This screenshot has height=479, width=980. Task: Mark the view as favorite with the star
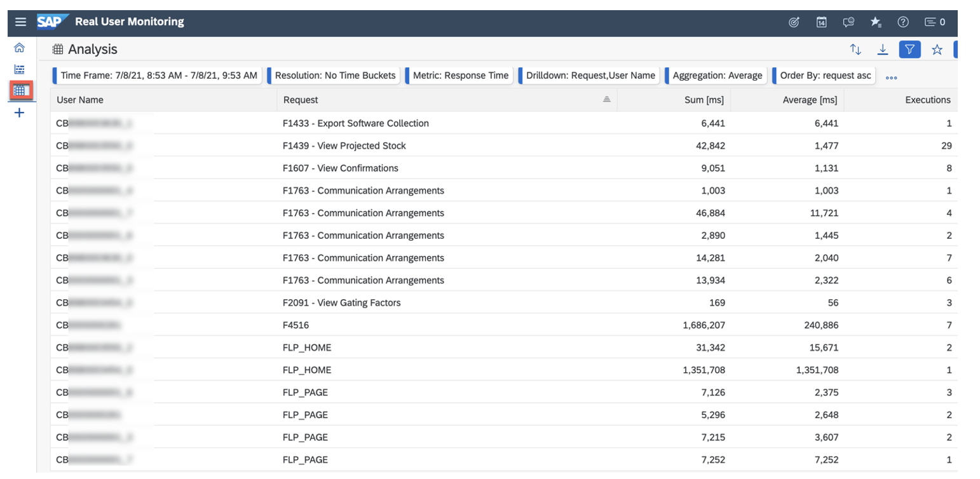pyautogui.click(x=937, y=50)
